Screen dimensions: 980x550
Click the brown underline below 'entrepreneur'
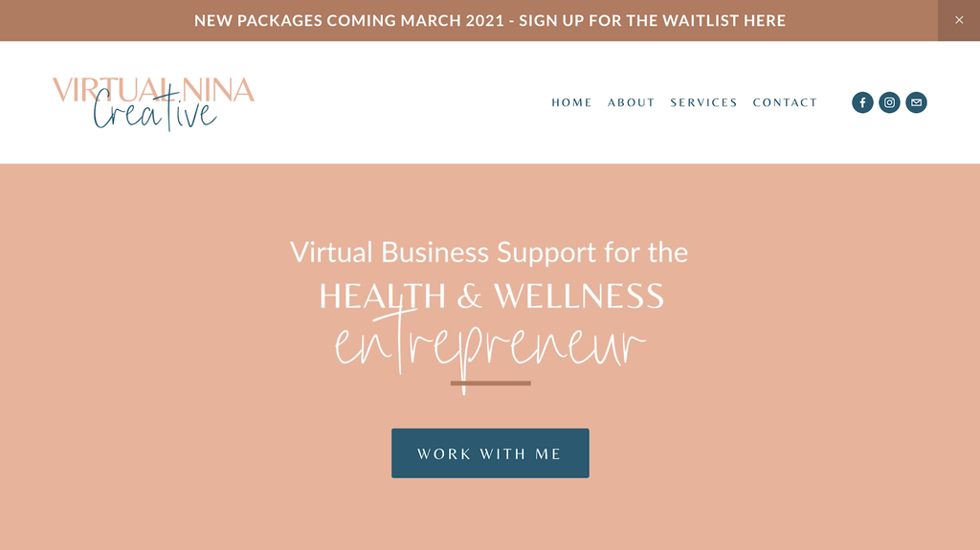[x=490, y=384]
